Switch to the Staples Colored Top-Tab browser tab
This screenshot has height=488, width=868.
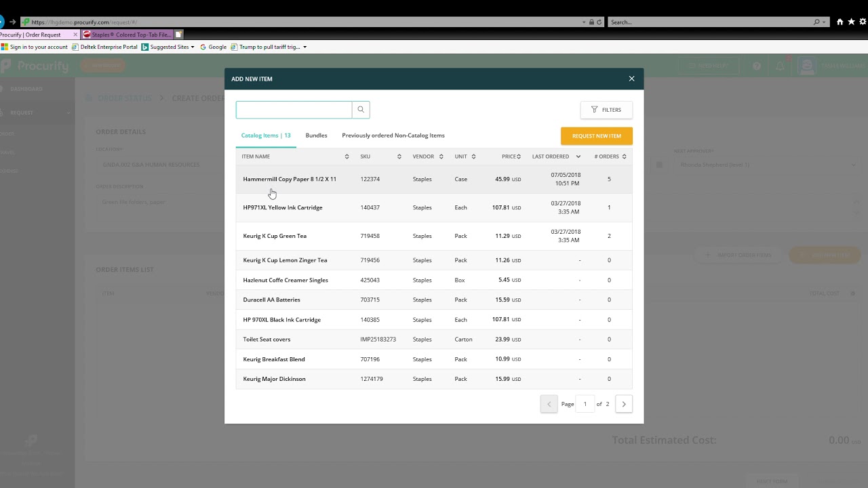127,35
